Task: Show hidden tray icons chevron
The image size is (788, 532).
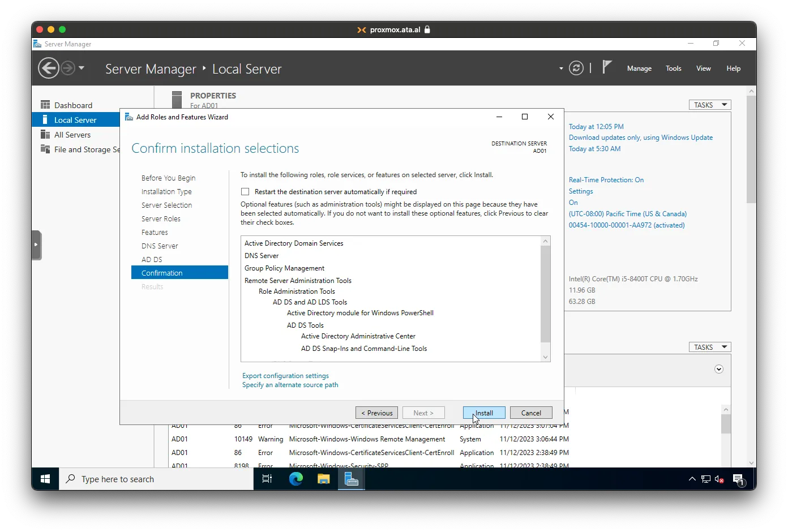Action: coord(692,479)
